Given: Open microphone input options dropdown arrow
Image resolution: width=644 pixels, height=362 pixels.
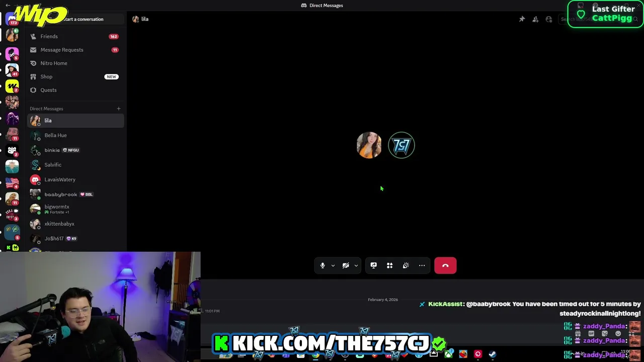Looking at the screenshot, I should click(x=333, y=265).
